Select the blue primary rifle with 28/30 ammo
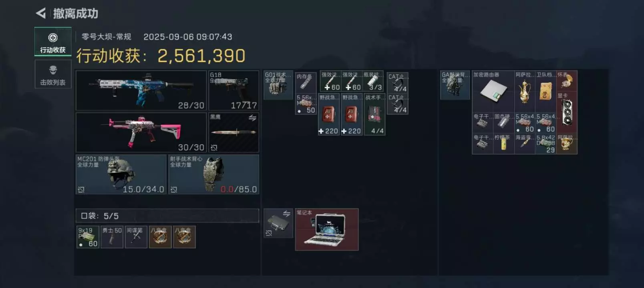This screenshot has height=288, width=644. [x=141, y=90]
